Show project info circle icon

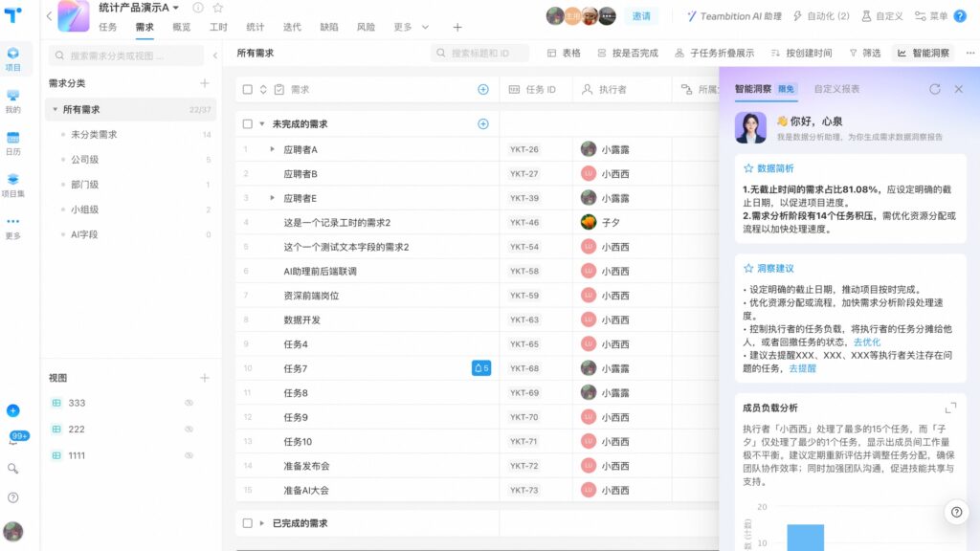(197, 8)
